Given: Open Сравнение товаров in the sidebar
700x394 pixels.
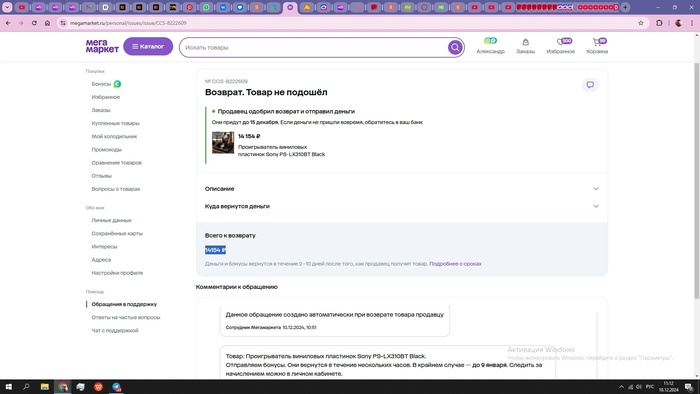Looking at the screenshot, I should (x=117, y=162).
